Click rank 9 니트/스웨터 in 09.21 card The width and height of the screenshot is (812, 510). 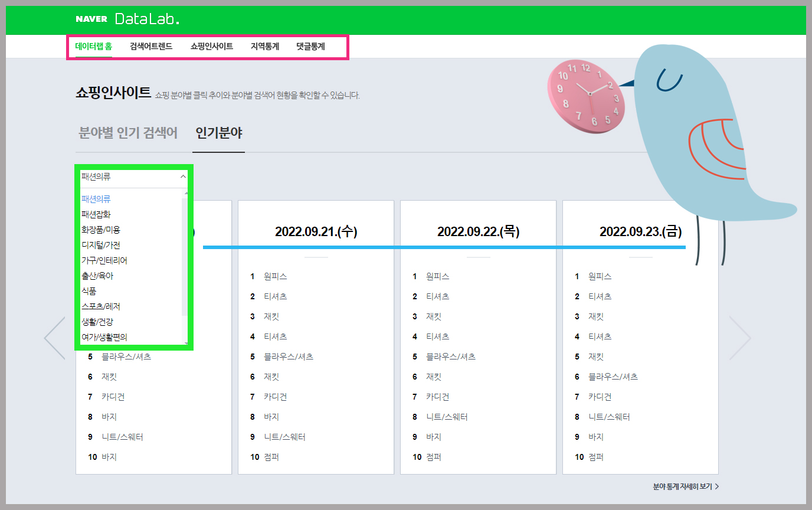pyautogui.click(x=284, y=437)
